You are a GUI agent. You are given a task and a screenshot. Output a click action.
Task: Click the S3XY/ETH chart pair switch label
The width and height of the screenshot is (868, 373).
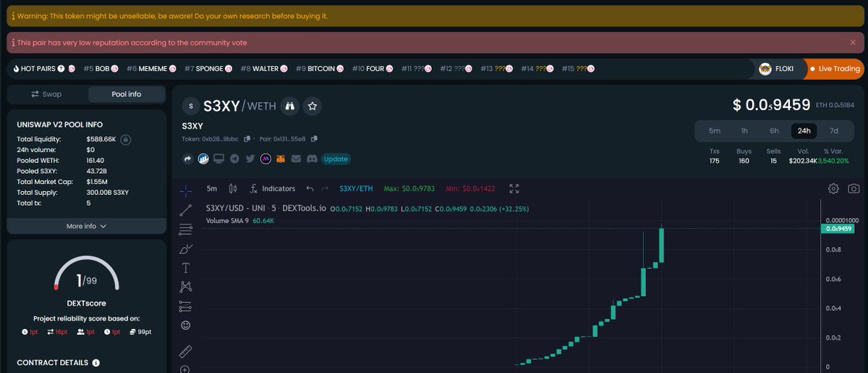tap(357, 188)
